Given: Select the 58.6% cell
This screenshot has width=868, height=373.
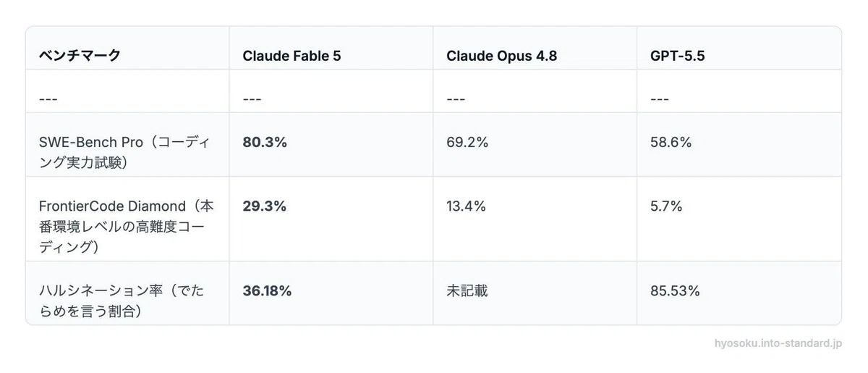Looking at the screenshot, I should (x=671, y=143).
